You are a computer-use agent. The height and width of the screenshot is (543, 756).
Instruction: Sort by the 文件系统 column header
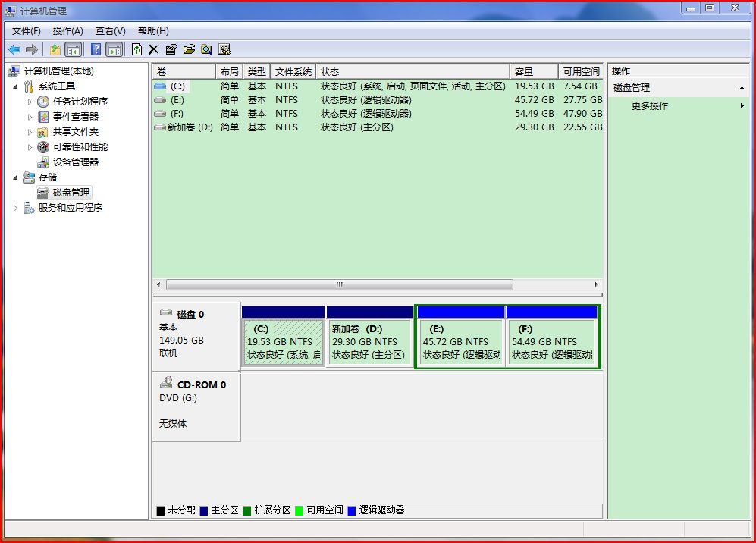click(293, 72)
